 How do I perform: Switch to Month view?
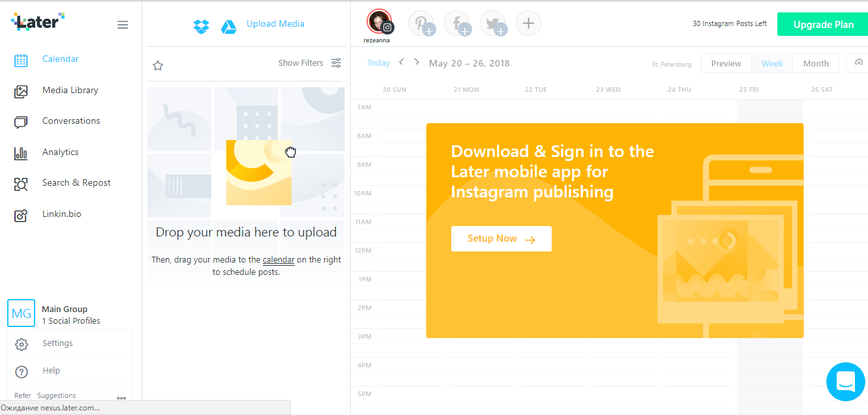coord(816,64)
